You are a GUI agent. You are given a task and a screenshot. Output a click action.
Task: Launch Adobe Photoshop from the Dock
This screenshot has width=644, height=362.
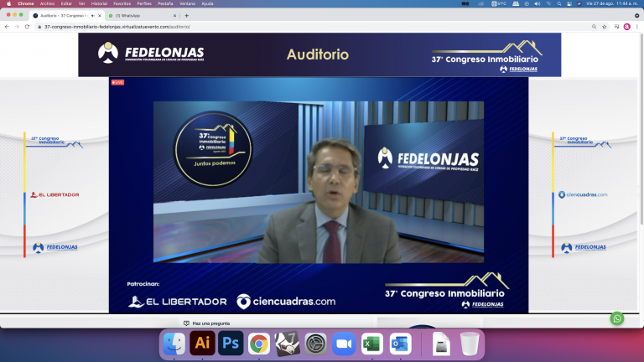231,343
